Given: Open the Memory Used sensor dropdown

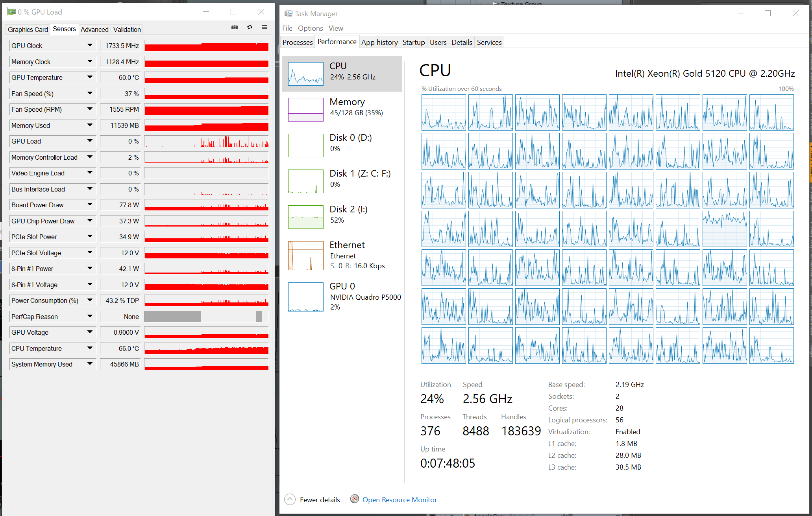Looking at the screenshot, I should pos(90,125).
